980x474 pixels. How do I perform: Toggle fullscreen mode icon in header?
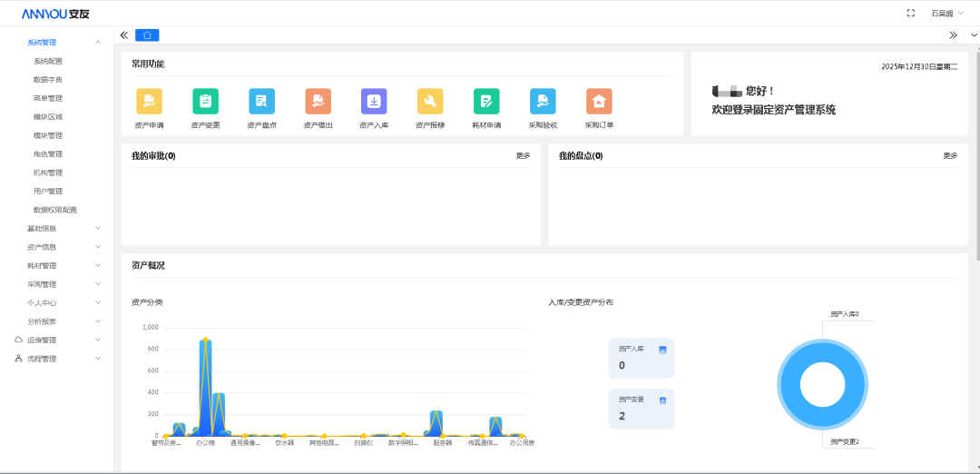pyautogui.click(x=910, y=13)
